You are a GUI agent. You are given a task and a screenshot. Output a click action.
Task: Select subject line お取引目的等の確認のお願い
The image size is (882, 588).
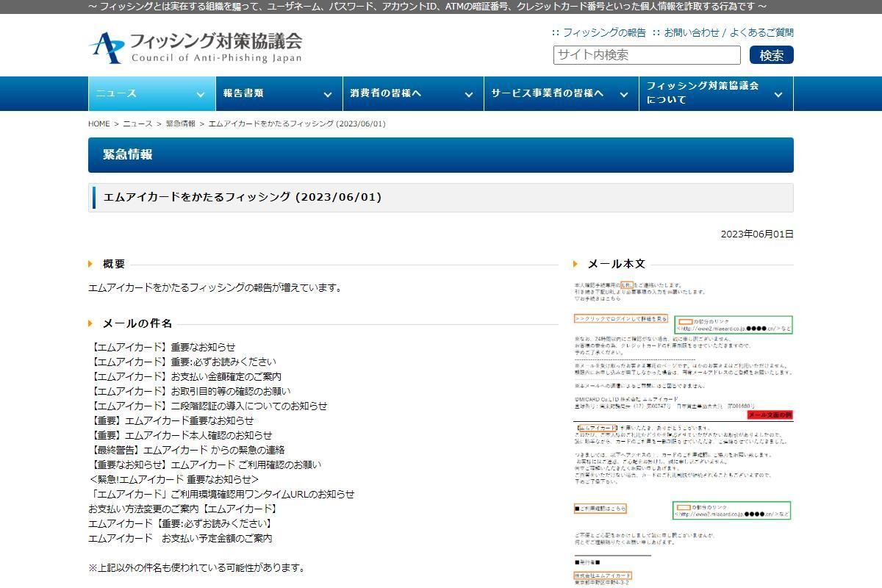pos(190,391)
